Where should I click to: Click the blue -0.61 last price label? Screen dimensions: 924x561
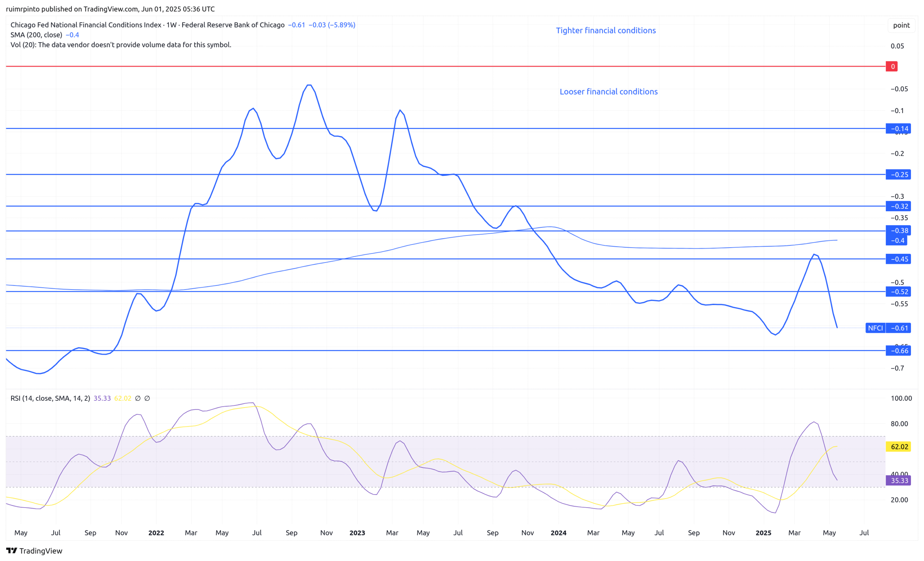[x=899, y=328]
